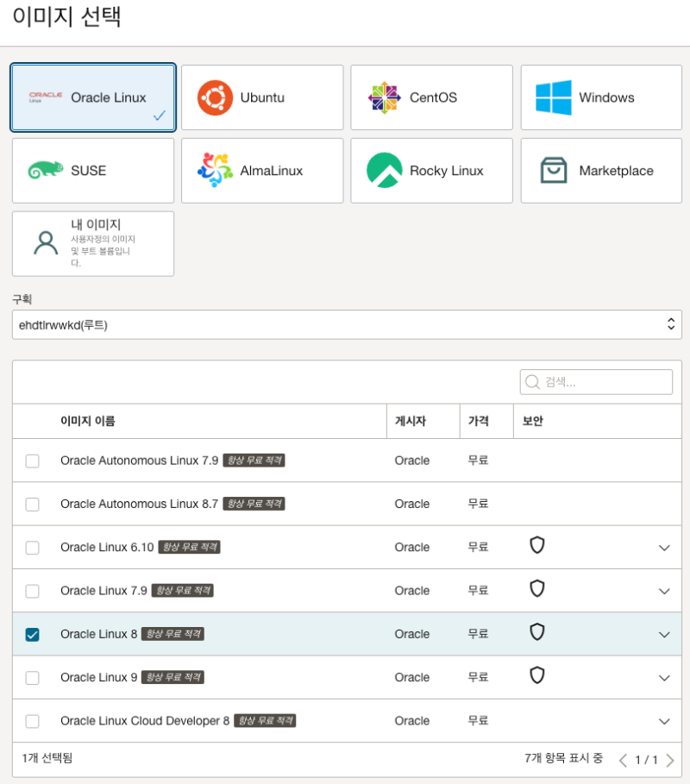The width and height of the screenshot is (690, 784).
Task: Click the 게시자 column header
Action: [410, 421]
